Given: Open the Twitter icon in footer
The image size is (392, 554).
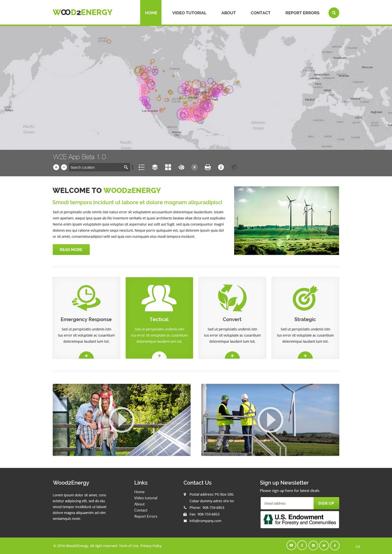Looking at the screenshot, I should 324,545.
